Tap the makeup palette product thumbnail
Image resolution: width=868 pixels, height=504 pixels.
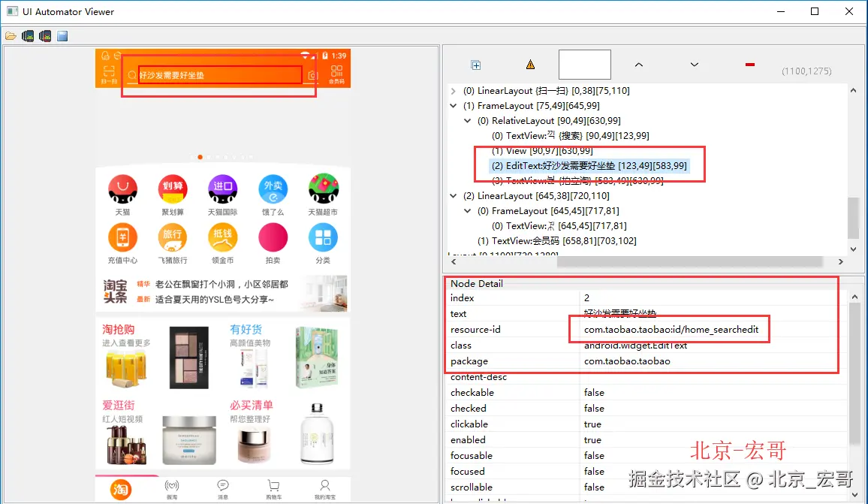188,358
